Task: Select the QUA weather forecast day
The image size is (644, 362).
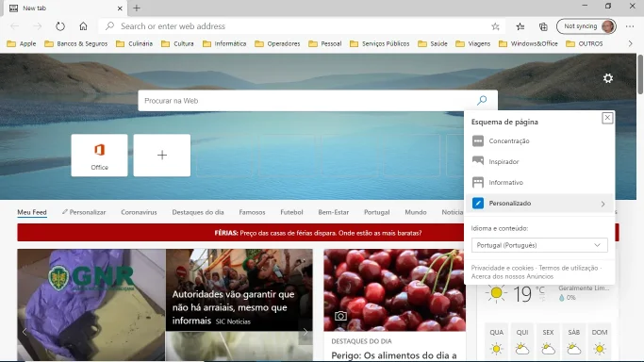Action: pyautogui.click(x=496, y=341)
